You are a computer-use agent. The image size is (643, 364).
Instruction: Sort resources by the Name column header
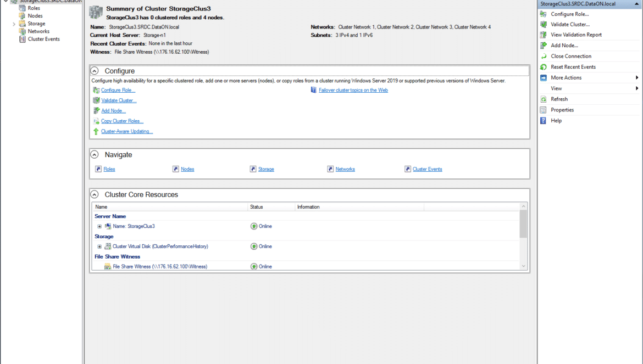point(170,207)
